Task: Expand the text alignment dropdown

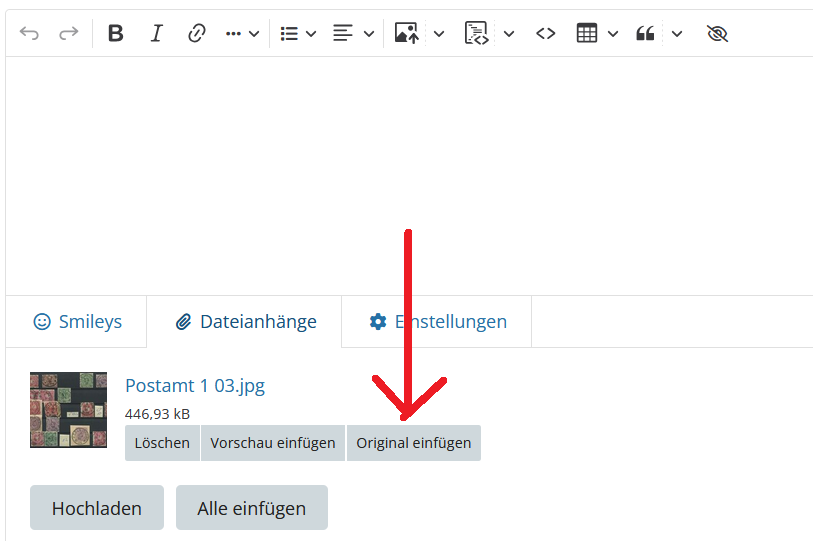Action: (368, 34)
